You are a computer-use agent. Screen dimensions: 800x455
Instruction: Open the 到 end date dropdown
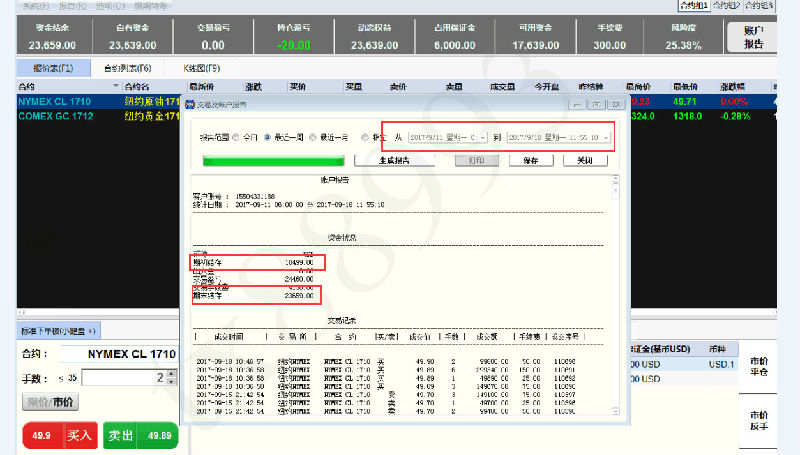coord(606,138)
